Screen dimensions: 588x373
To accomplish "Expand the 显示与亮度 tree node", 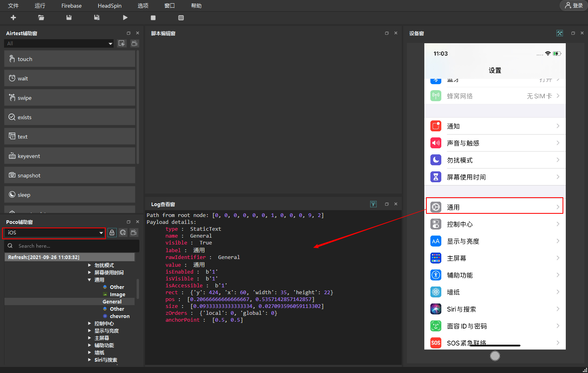I will point(90,331).
